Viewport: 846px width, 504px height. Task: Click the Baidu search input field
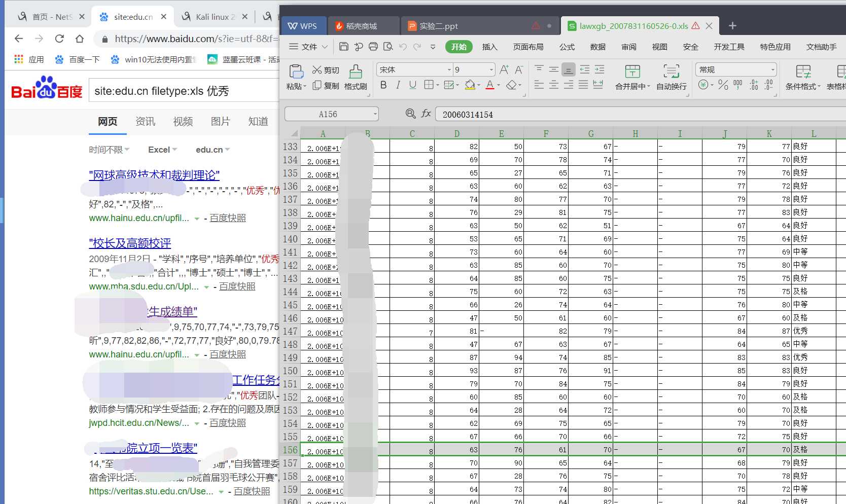pos(184,91)
